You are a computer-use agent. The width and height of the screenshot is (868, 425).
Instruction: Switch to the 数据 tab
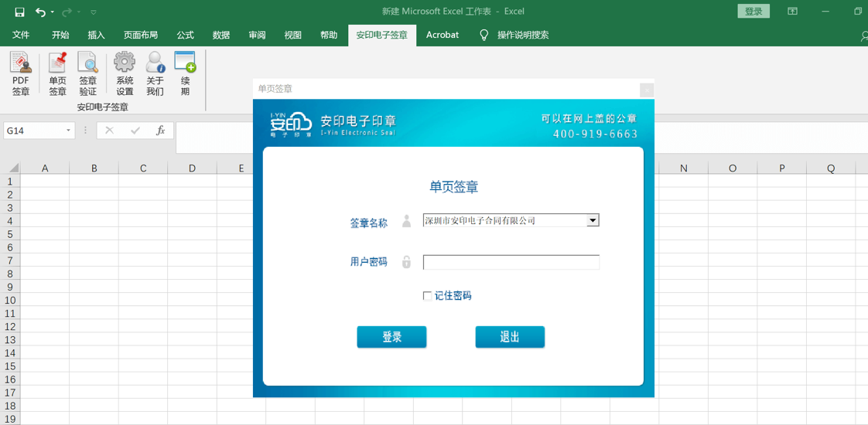point(221,35)
